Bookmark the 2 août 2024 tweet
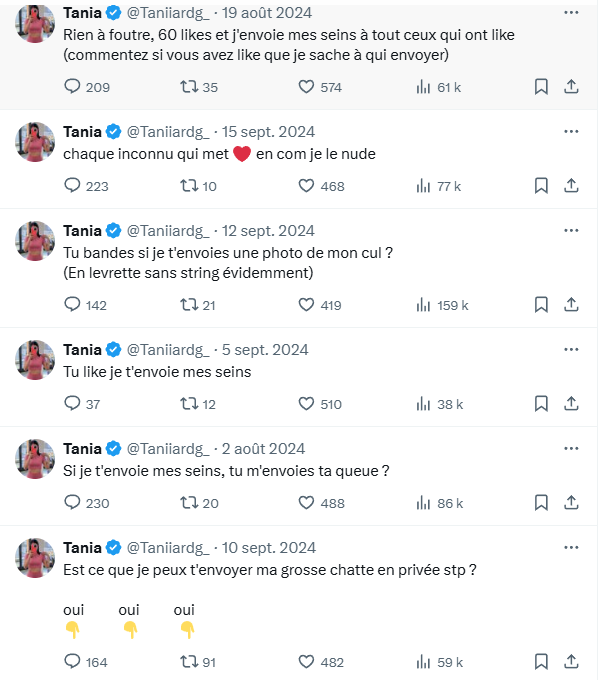The image size is (605, 680). (541, 503)
